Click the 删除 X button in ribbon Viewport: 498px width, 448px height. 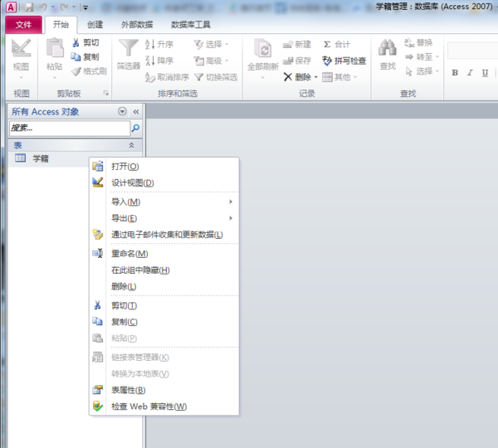click(297, 77)
